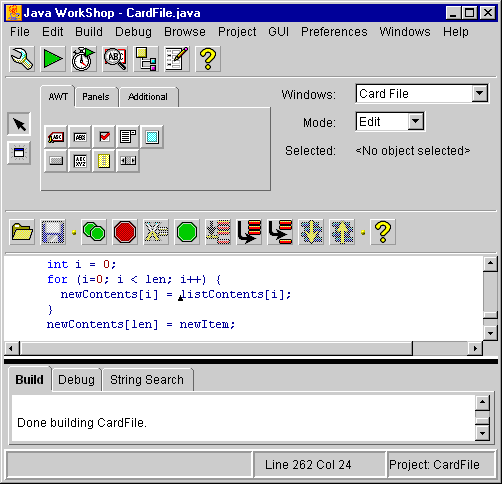Open the Preferences menu
The image size is (502, 484).
334,32
